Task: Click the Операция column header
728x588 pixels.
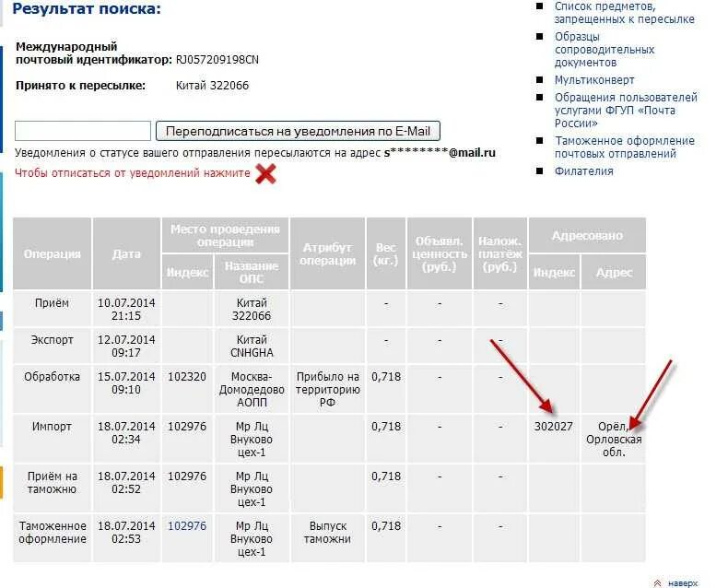Action: [52, 253]
